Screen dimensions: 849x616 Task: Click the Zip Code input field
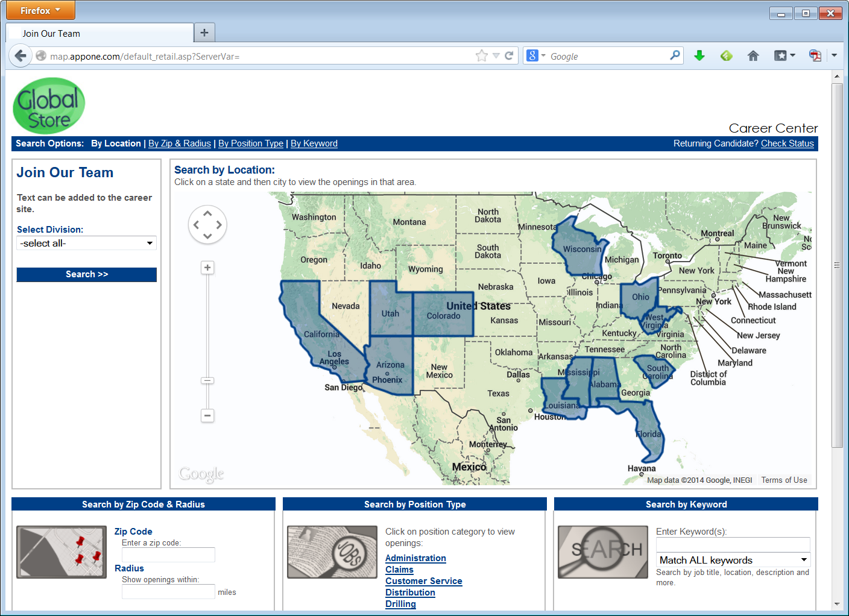168,555
